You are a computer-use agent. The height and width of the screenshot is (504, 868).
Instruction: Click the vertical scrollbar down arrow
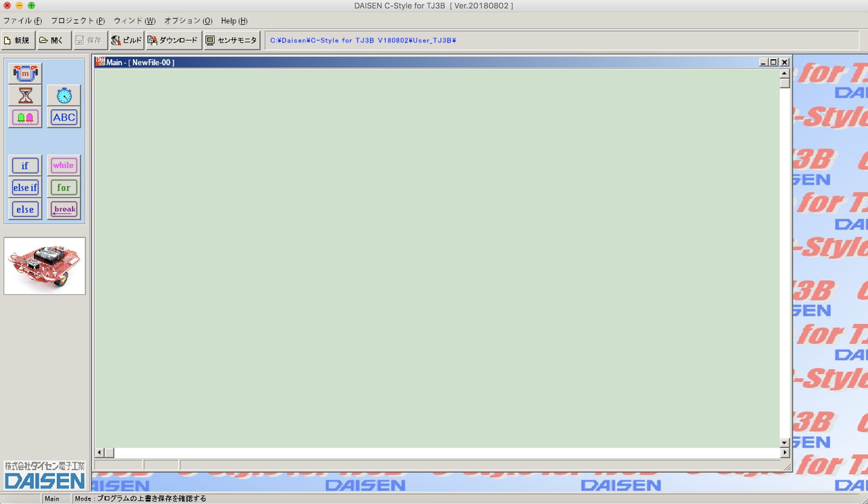coord(784,442)
